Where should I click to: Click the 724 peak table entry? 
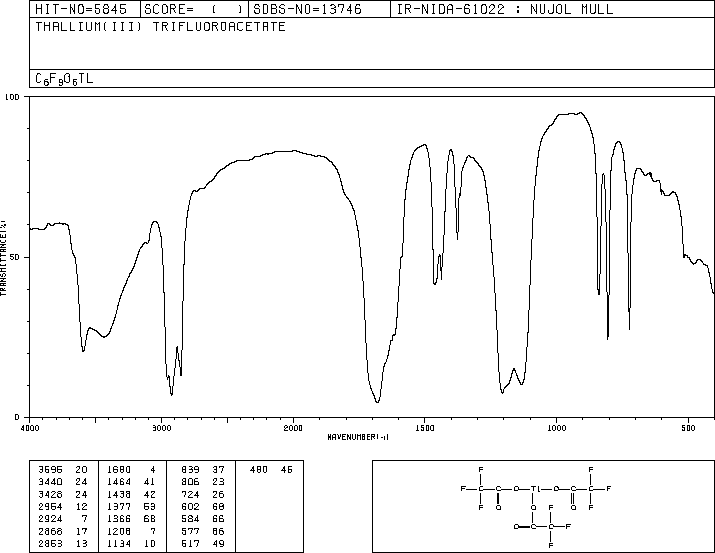tap(190, 494)
